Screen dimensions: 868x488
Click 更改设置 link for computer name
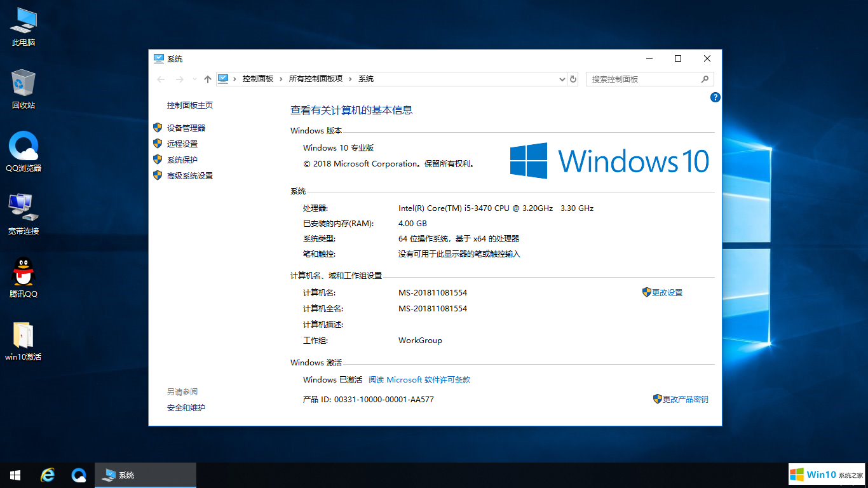click(x=667, y=292)
